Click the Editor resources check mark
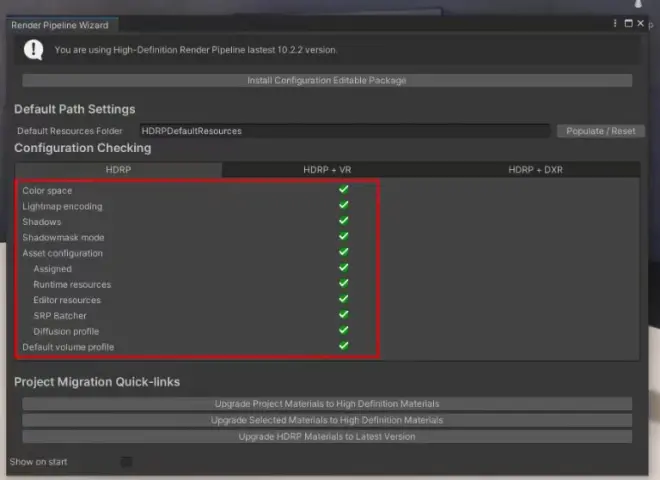The image size is (660, 480). [x=344, y=299]
